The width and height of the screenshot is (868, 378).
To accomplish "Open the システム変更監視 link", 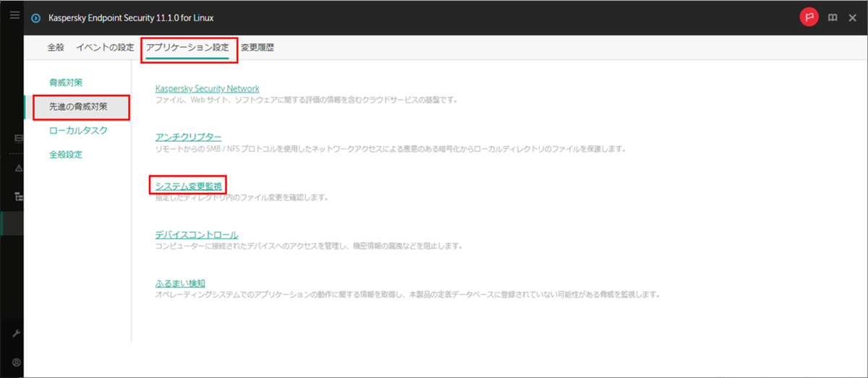I will [x=188, y=186].
